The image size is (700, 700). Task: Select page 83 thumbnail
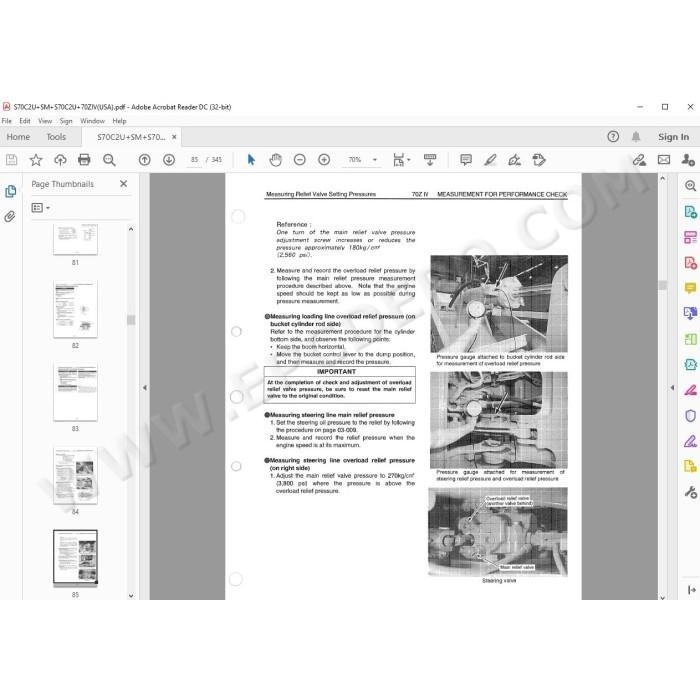point(75,393)
